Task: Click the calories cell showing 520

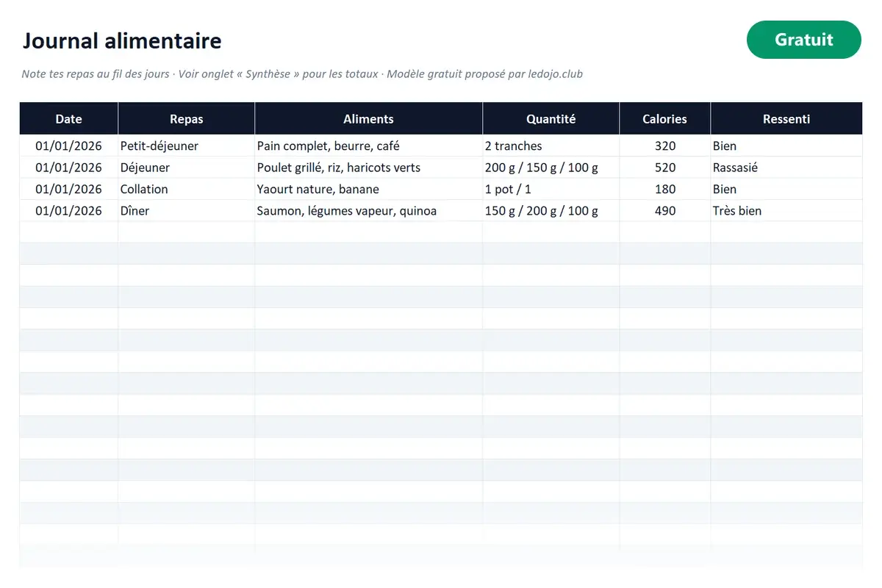Action: point(664,168)
